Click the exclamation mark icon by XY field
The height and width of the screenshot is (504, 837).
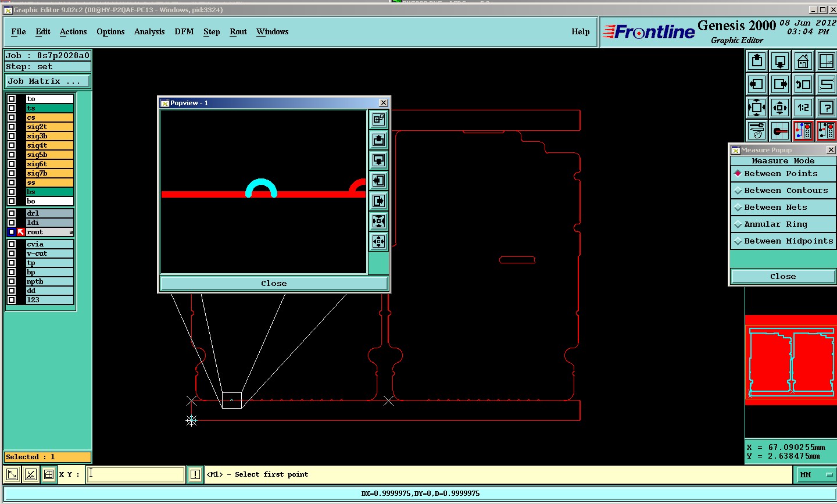pyautogui.click(x=195, y=474)
